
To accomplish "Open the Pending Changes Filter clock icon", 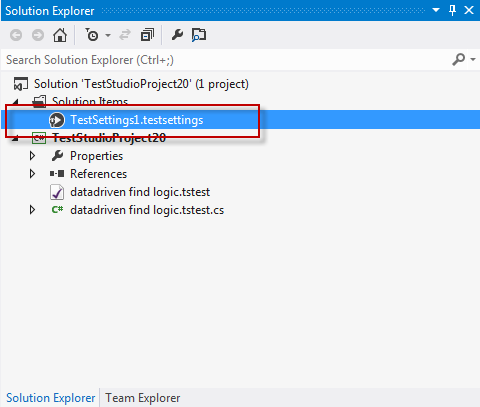I will coord(92,35).
